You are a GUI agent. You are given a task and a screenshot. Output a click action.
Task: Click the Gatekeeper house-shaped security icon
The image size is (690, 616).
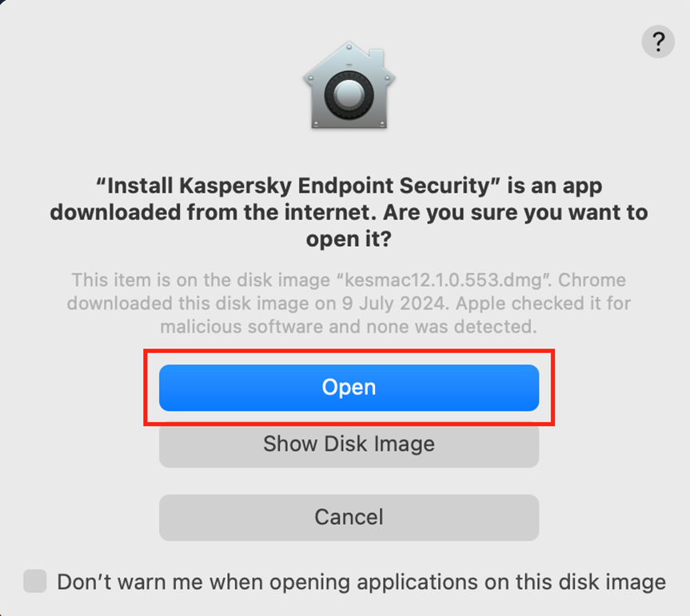[x=349, y=85]
